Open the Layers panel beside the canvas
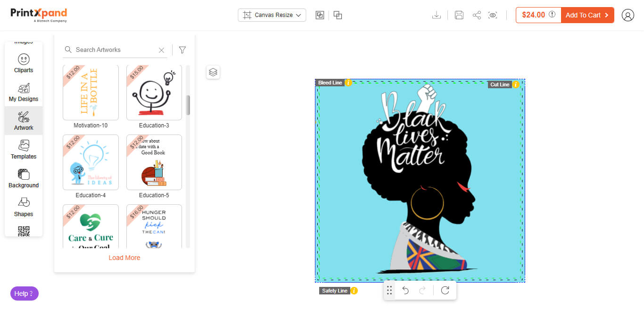Viewport: 644px width, 310px height. coord(213,72)
